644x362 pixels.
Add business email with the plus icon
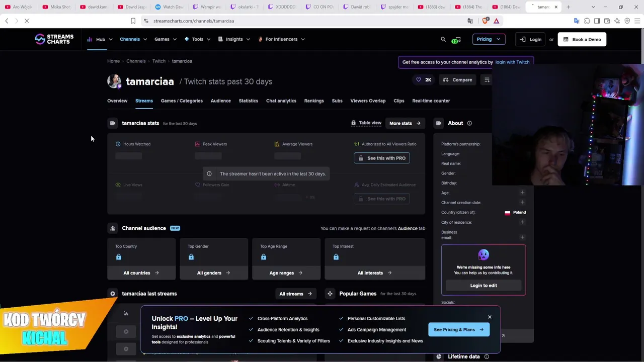522,237
